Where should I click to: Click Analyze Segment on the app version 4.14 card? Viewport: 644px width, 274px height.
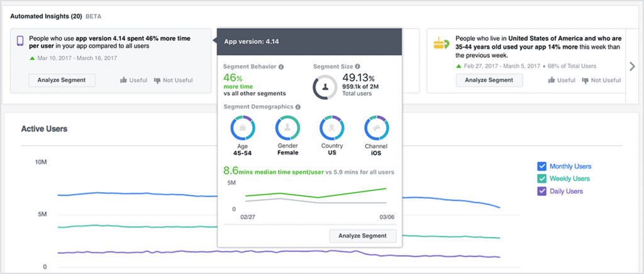(61, 80)
